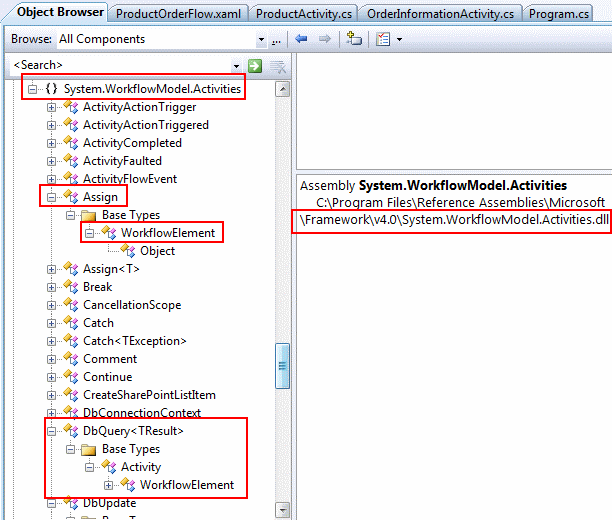Click Add to References toolbar icon
The width and height of the screenshot is (612, 520).
point(354,39)
